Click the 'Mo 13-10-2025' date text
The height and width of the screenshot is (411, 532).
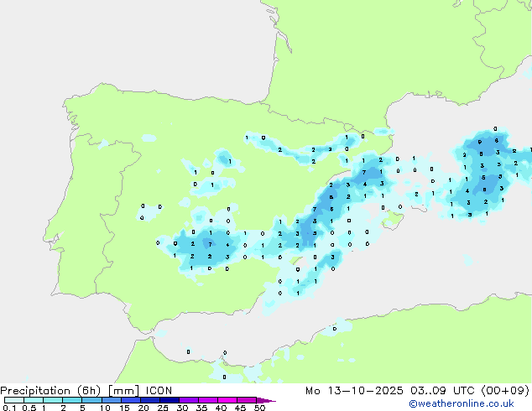click(354, 391)
